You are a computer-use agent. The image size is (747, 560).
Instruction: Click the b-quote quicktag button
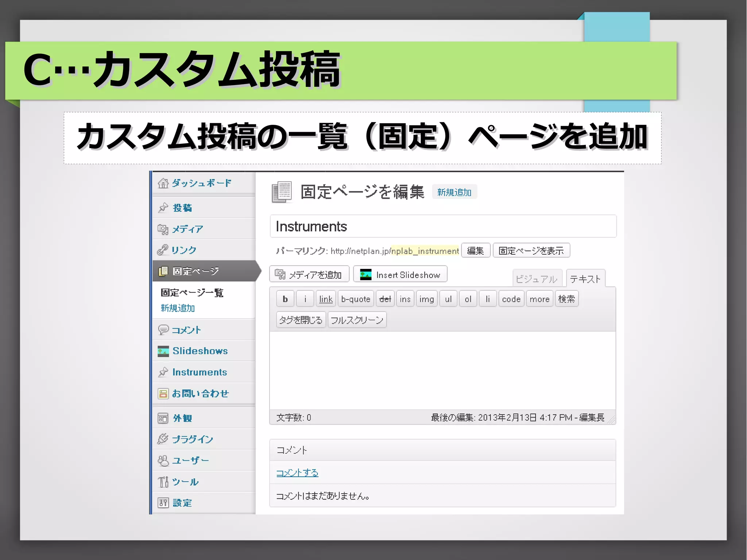(356, 299)
